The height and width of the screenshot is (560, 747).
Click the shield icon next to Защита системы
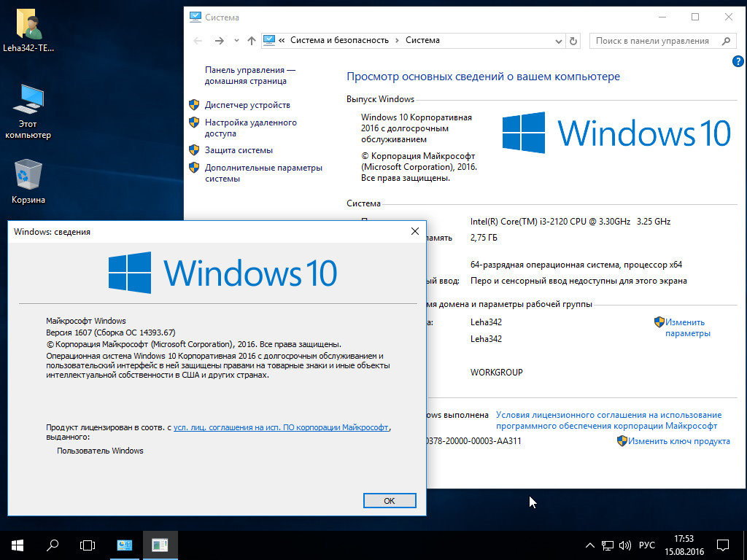click(x=194, y=150)
